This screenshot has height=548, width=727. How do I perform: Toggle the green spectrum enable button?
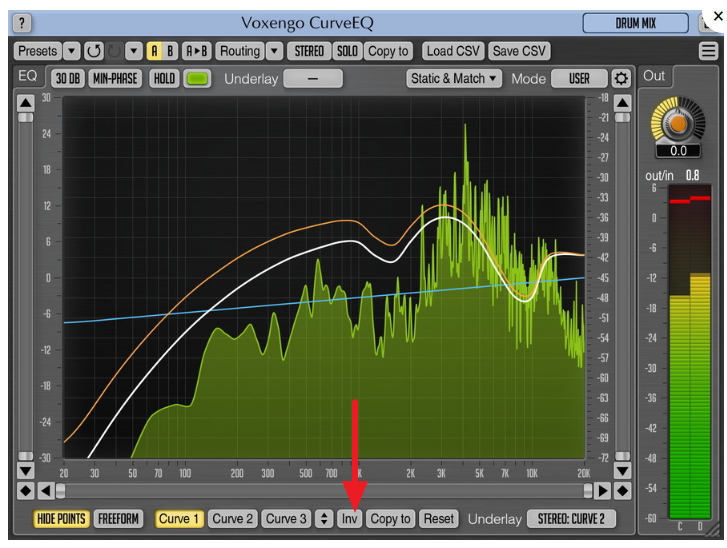pyautogui.click(x=197, y=78)
